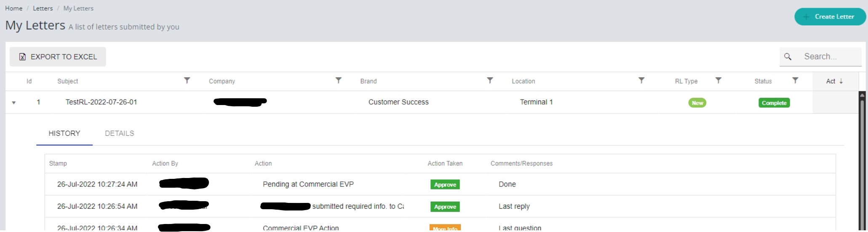The image size is (868, 232).
Task: Click the Brand column filter funnel
Action: pyautogui.click(x=490, y=80)
